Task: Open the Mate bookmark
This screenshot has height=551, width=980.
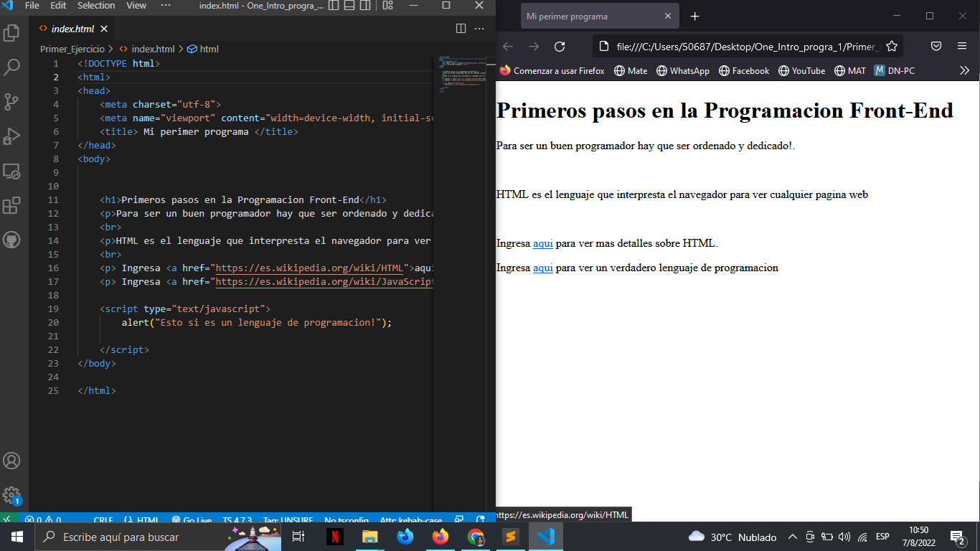Action: point(631,71)
